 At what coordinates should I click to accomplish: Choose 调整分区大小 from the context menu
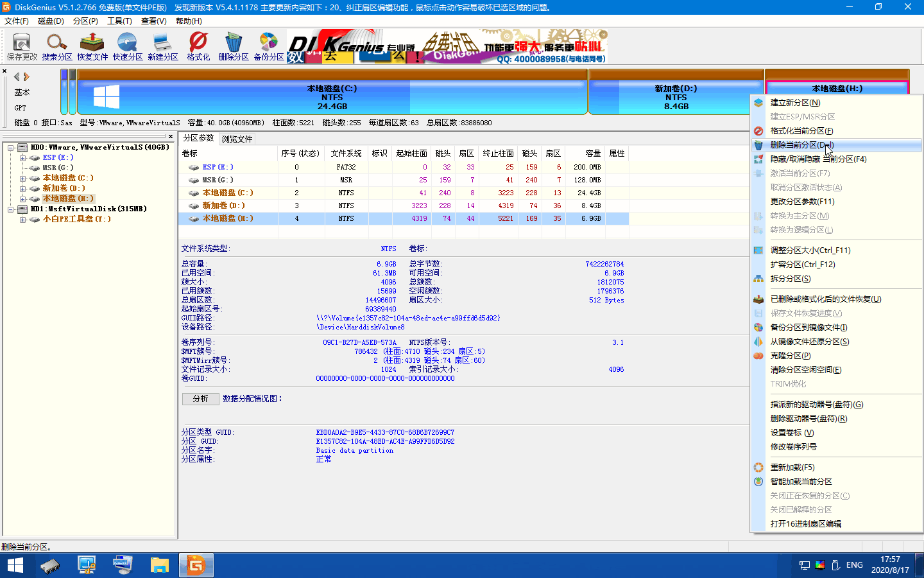pyautogui.click(x=837, y=250)
